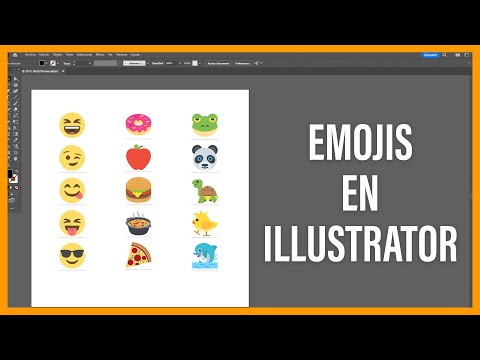The height and width of the screenshot is (360, 480).
Task: Close the open document tab
Action: 63,71
